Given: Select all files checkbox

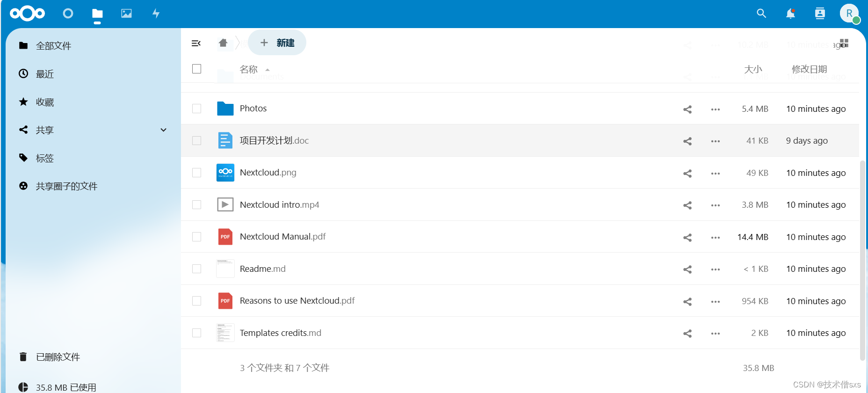Looking at the screenshot, I should point(197,69).
